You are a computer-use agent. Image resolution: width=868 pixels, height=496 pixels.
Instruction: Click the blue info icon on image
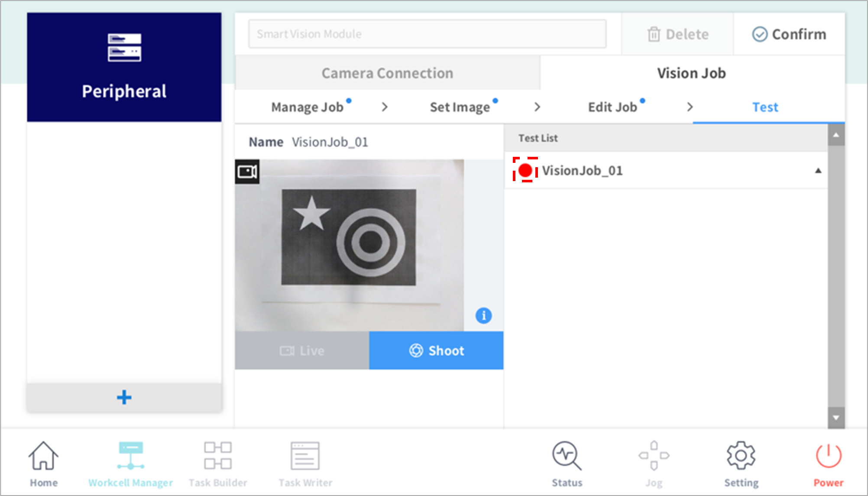pos(483,315)
